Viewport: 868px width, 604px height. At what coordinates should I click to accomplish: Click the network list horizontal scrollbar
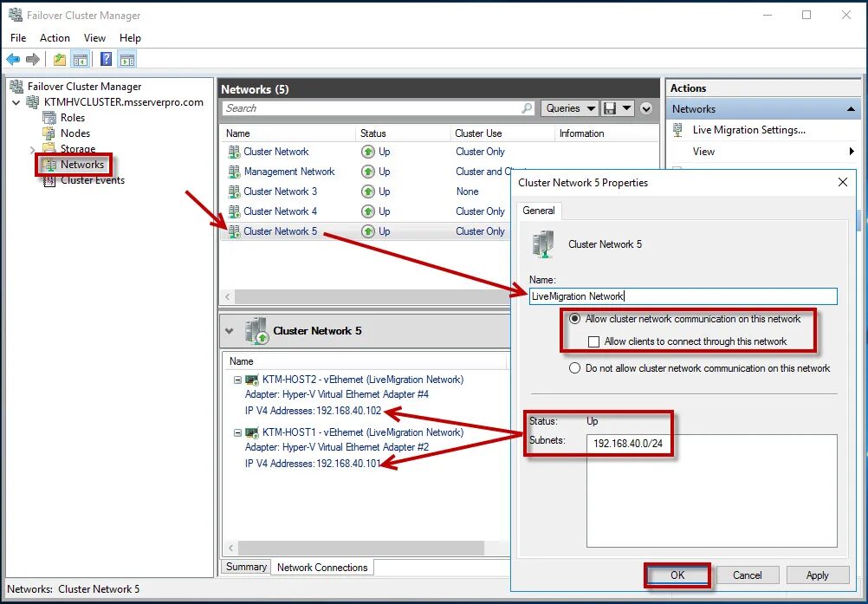(370, 296)
